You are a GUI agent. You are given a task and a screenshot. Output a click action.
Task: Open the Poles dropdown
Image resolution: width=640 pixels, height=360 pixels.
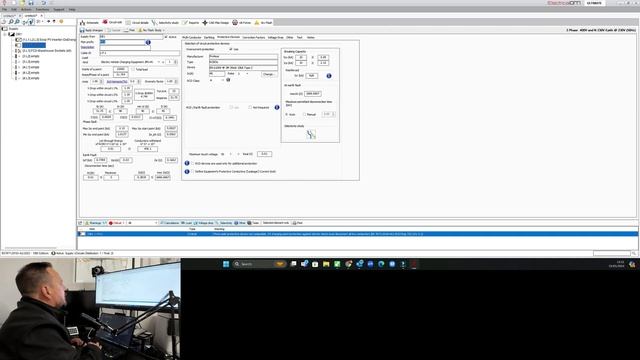[x=247, y=73]
